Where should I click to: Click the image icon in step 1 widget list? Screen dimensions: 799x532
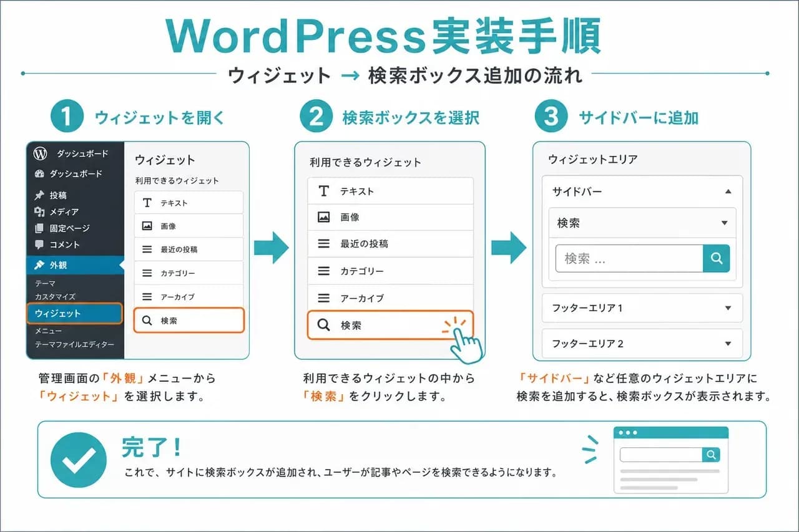click(x=147, y=226)
